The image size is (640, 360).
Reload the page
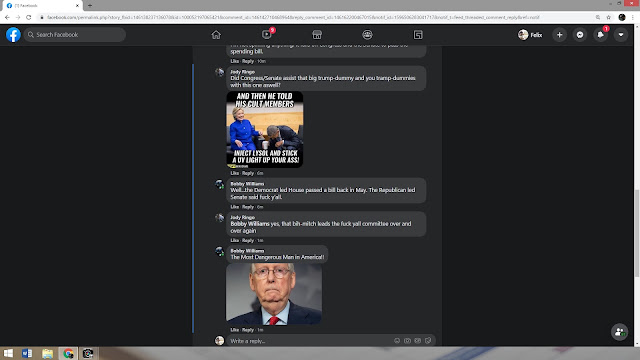tap(29, 17)
